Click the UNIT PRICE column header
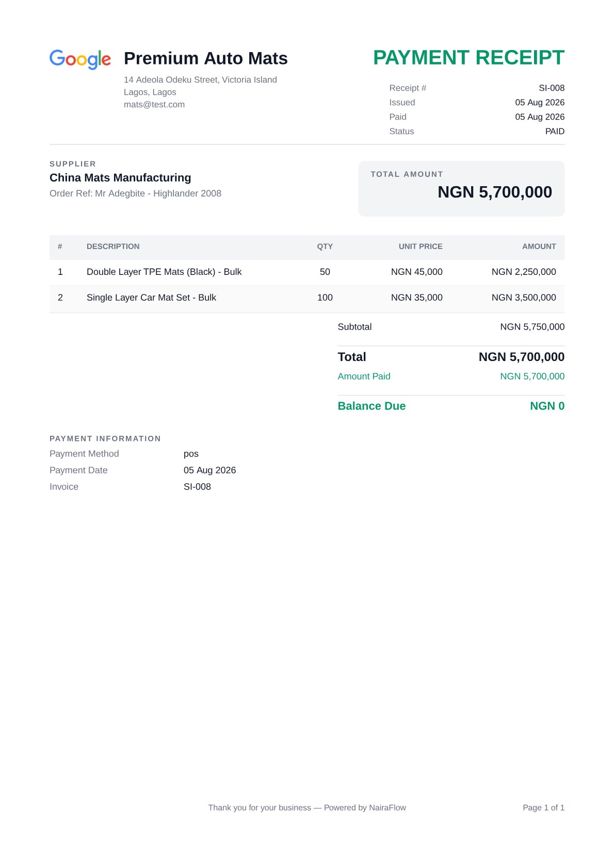The width and height of the screenshot is (614, 868). [x=421, y=247]
